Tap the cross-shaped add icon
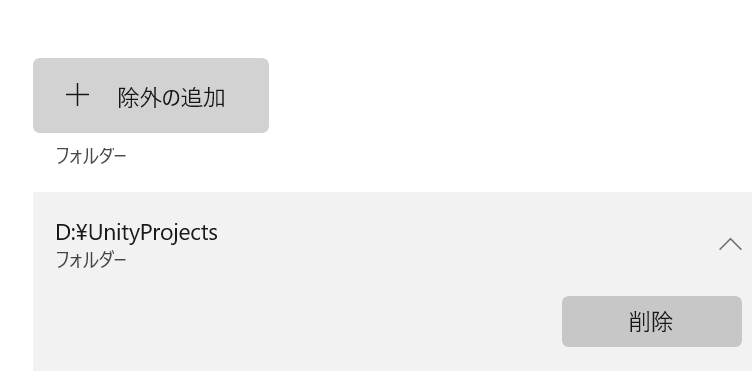 pyautogui.click(x=77, y=95)
